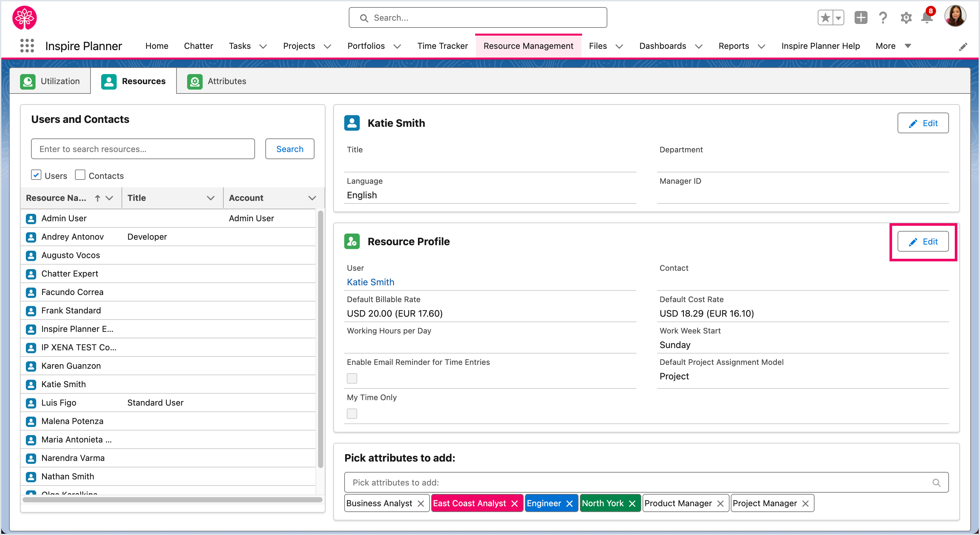Viewport: 980px width, 535px height.
Task: Open the Help question mark icon
Action: (x=883, y=17)
